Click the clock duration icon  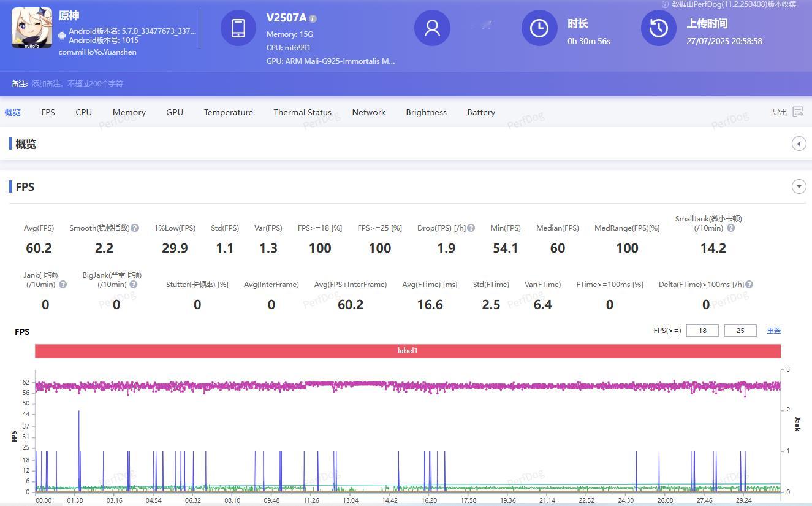(539, 28)
